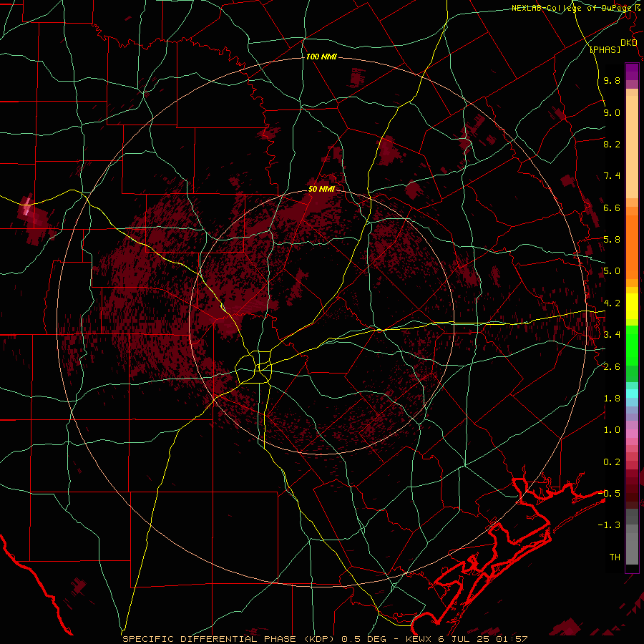644x644 pixels.
Task: Pick the yellow segment of the color bar
Action: click(632, 306)
